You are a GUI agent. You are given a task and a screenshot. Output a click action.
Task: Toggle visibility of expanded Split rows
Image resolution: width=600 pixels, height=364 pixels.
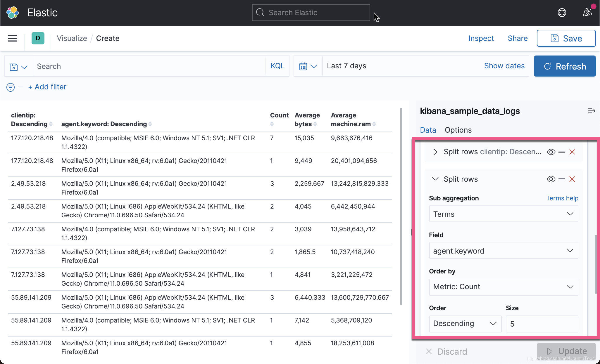click(x=551, y=179)
